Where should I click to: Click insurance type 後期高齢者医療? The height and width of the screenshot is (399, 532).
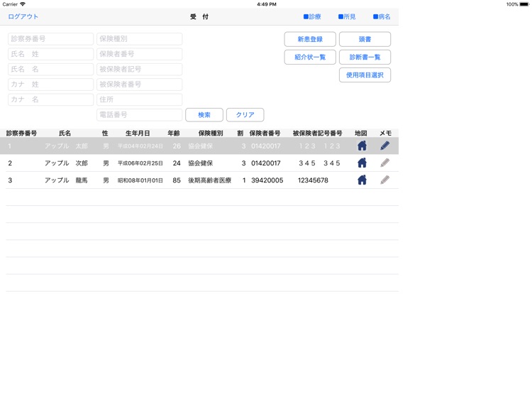[x=210, y=180]
